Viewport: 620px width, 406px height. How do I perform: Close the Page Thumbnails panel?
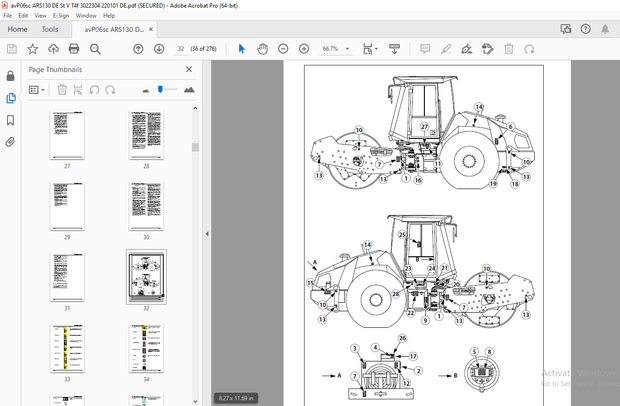[x=189, y=69]
